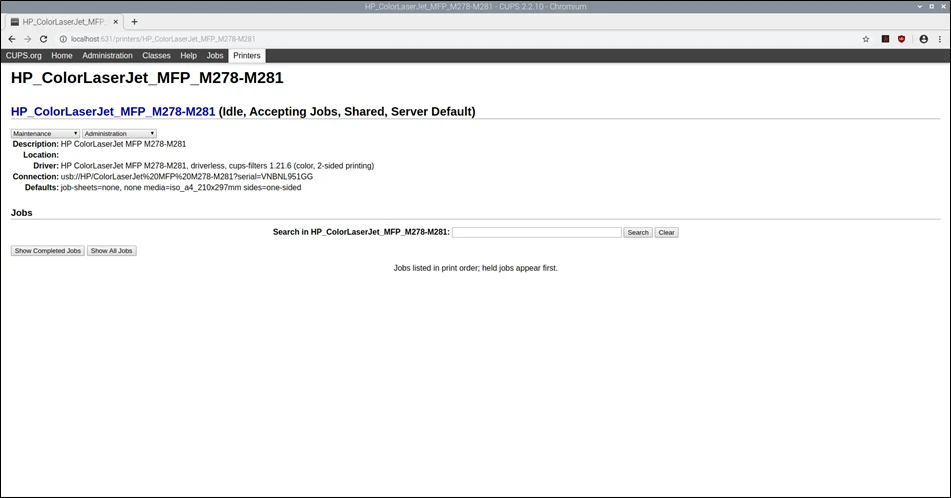Click the 'Search in HP_ColorLaserJet_MFP_M278-M281:' label
Screen dimensions: 951x498
(361, 232)
